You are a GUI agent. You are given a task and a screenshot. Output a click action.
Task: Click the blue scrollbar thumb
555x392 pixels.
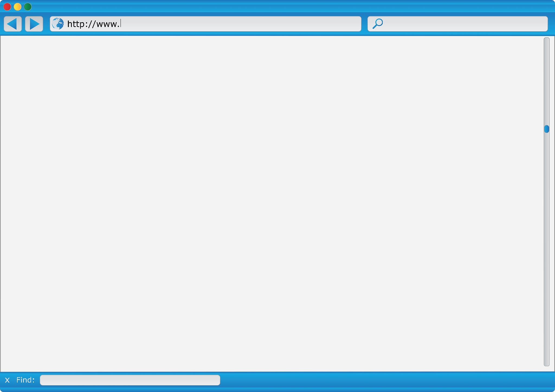pos(547,129)
